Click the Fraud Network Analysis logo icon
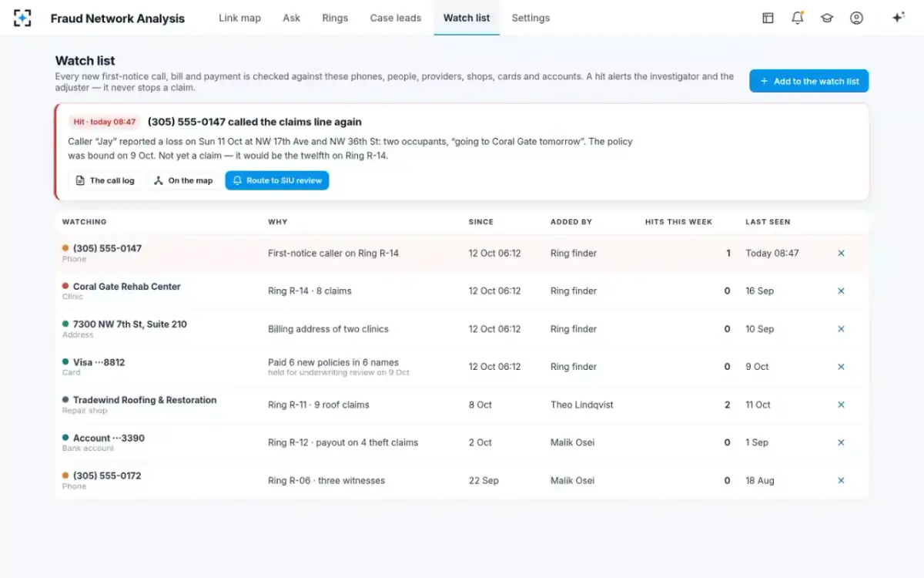Screen dimensions: 924x578 click(22, 18)
